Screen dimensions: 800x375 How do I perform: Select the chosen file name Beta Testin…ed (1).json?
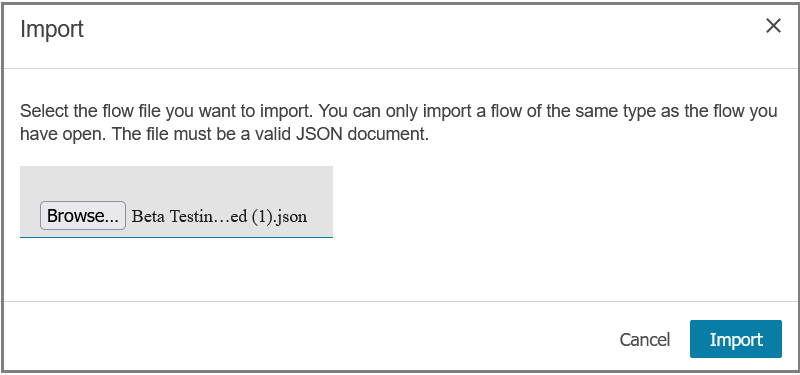click(219, 216)
